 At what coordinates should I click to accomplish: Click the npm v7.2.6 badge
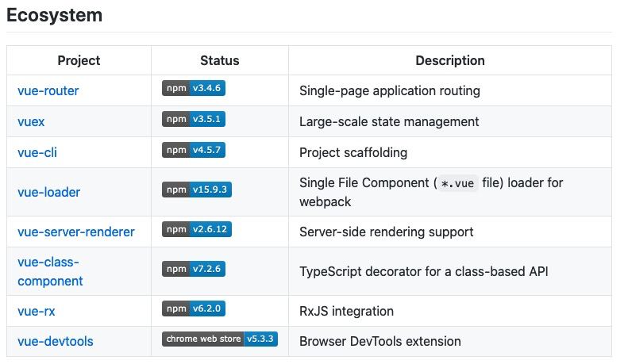[x=194, y=269]
